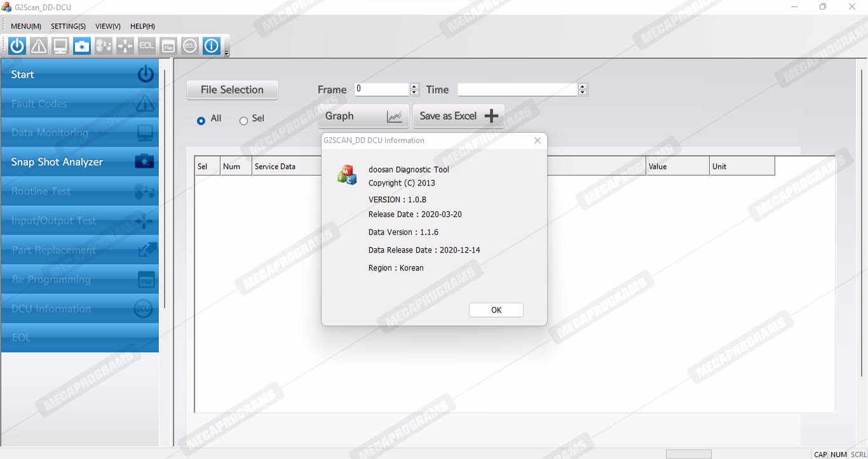Screen dimensions: 868x459
Task: Increase Frame value with up arrow
Action: click(414, 86)
